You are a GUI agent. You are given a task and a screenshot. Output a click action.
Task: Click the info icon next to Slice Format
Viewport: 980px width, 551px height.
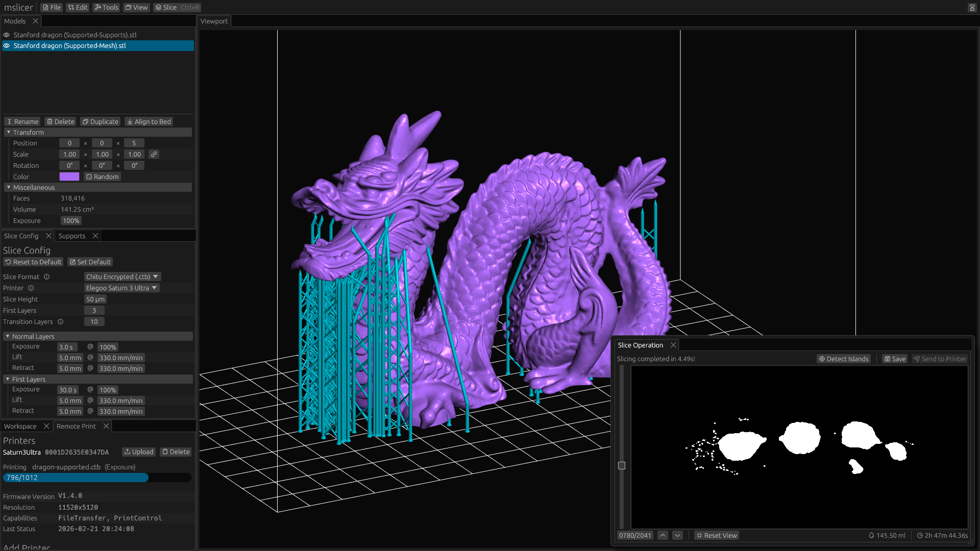46,277
